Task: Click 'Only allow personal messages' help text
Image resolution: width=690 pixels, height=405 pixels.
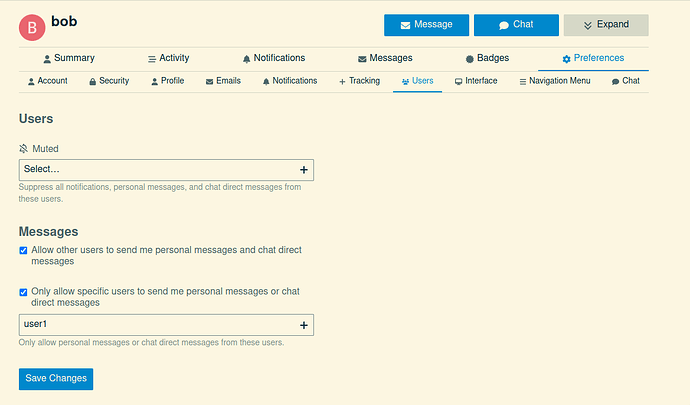Action: point(151,342)
